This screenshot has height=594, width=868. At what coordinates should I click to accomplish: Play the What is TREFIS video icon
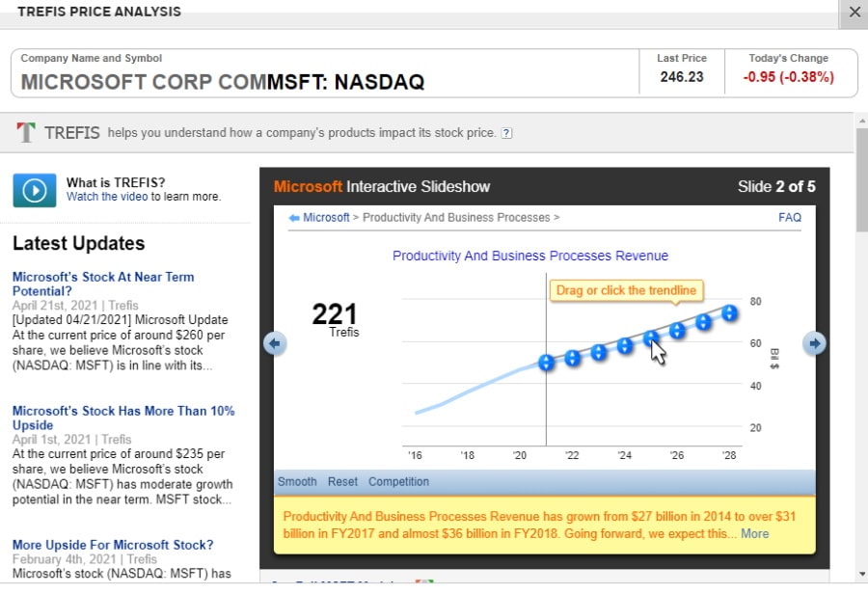click(x=35, y=190)
